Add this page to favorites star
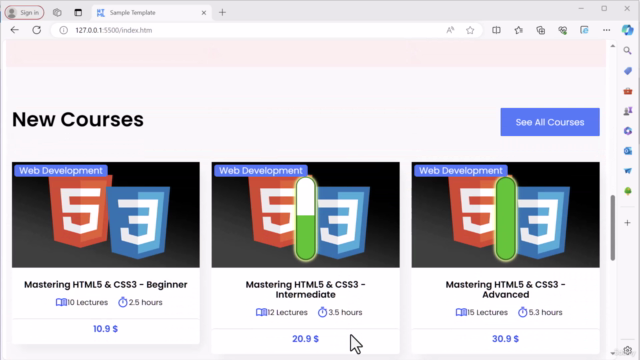The width and height of the screenshot is (640, 360). pyautogui.click(x=470, y=30)
